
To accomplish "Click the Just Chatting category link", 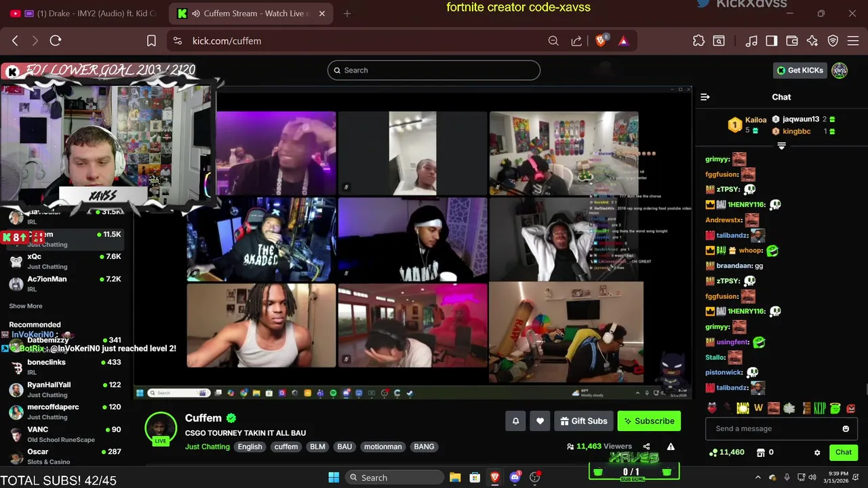I will [x=208, y=447].
